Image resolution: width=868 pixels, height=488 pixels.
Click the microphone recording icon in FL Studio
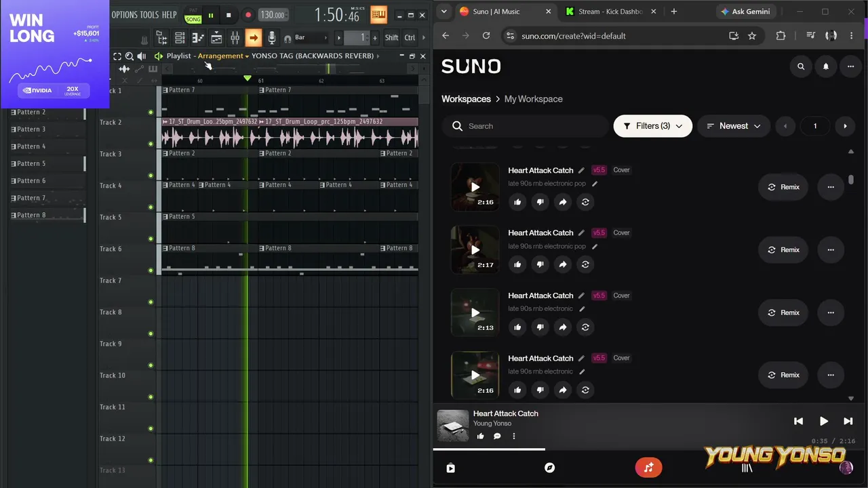tap(271, 38)
